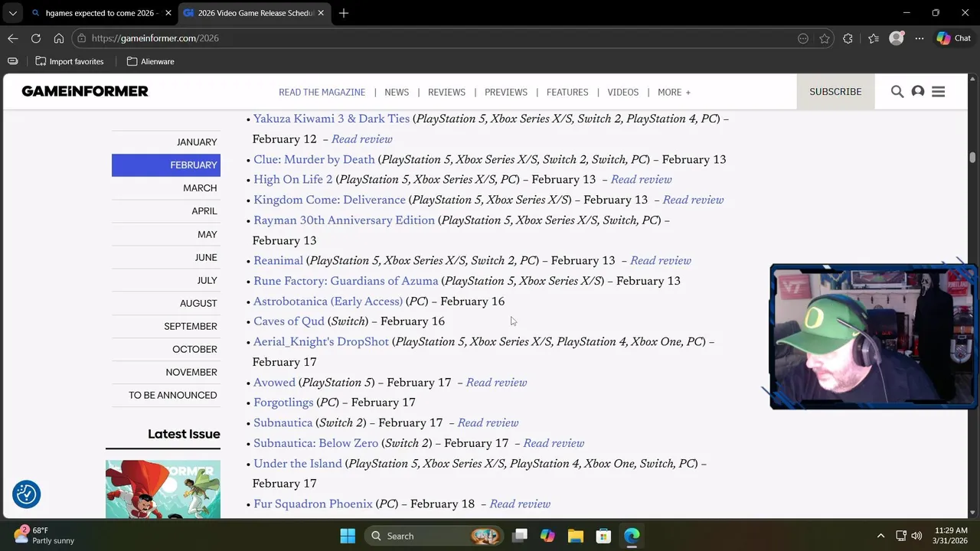Open favorites list icon in toolbar

pos(874,38)
